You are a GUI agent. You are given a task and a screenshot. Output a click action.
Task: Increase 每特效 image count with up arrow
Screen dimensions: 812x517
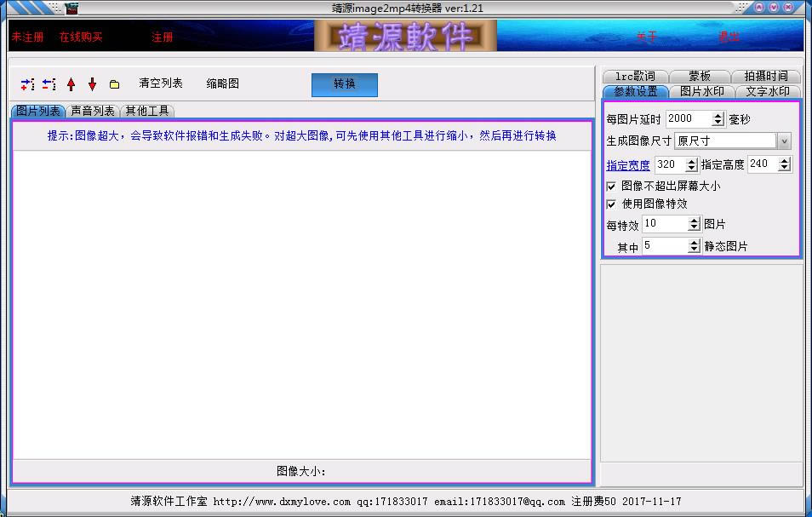[695, 220]
